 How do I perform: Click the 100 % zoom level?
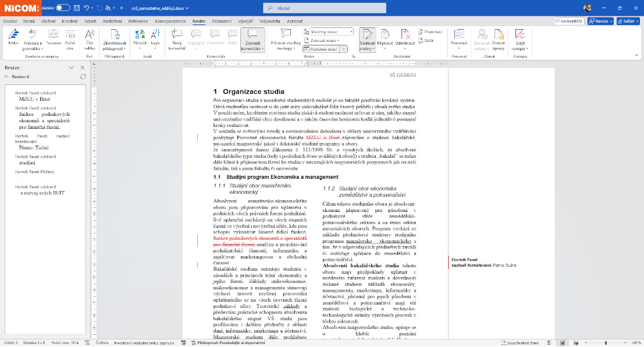click(636, 343)
